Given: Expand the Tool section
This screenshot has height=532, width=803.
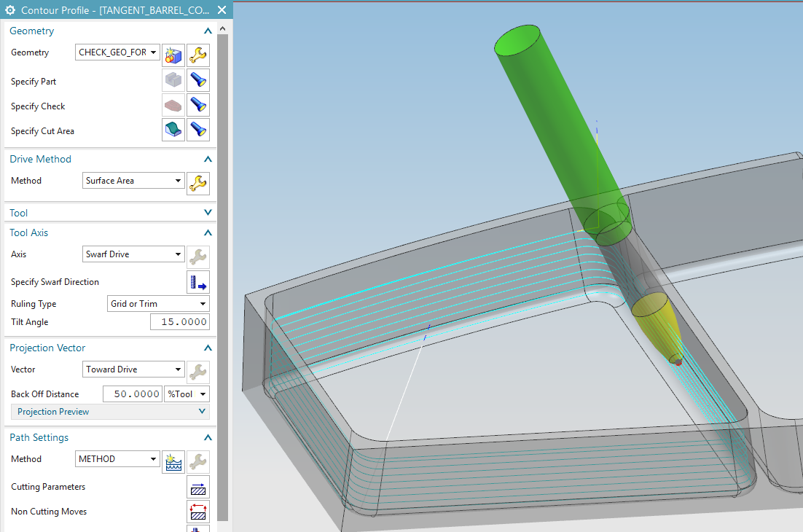Looking at the screenshot, I should pyautogui.click(x=208, y=212).
